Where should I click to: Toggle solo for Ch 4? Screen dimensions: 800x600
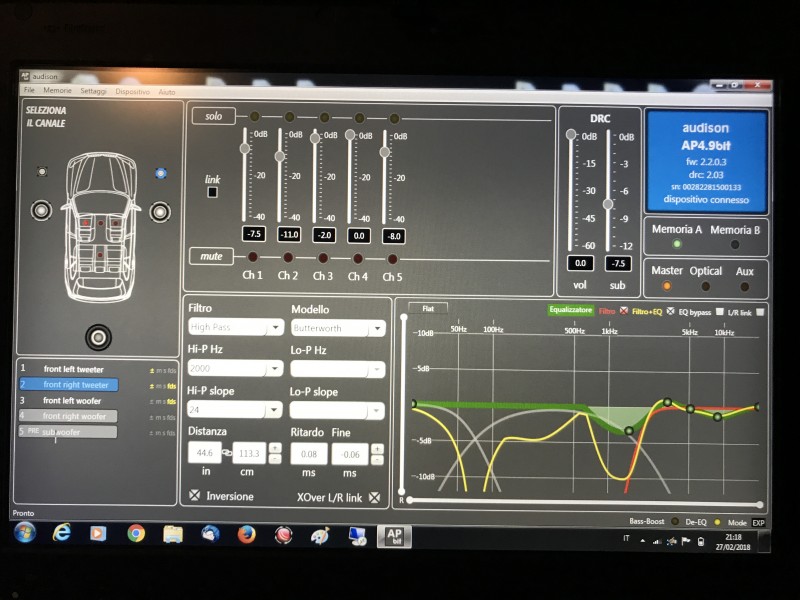(x=359, y=118)
